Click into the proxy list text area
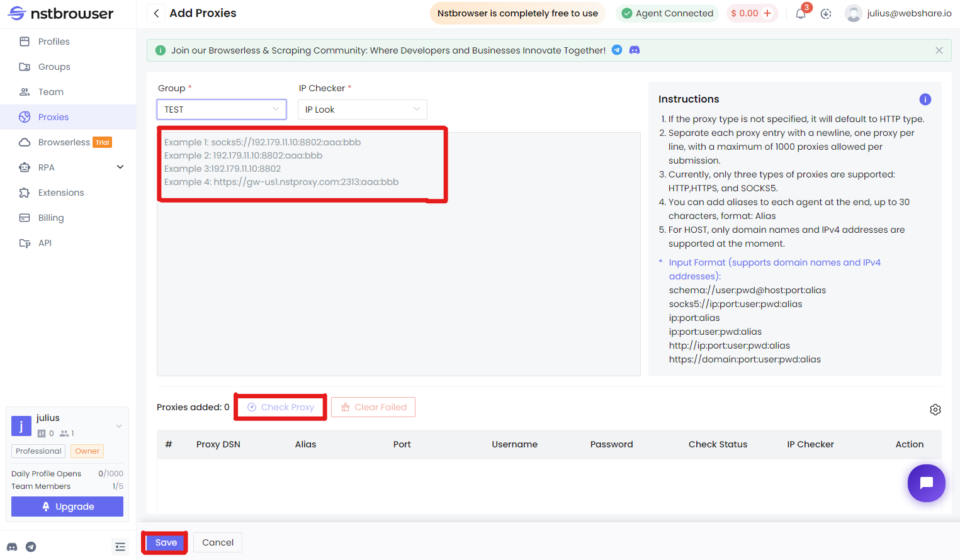 (x=398, y=254)
